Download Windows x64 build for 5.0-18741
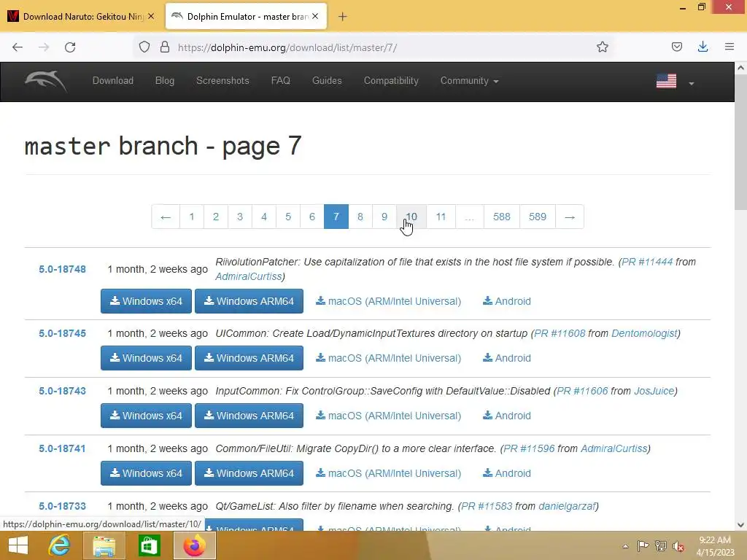The width and height of the screenshot is (747, 560). pyautogui.click(x=146, y=473)
